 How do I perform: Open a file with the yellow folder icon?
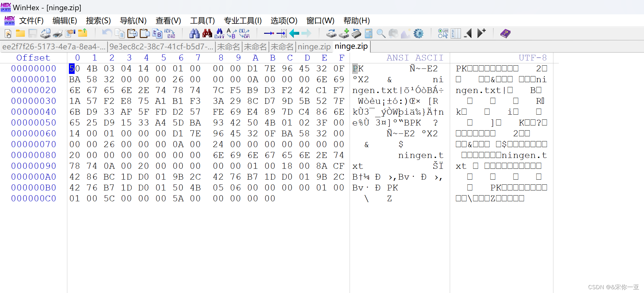coord(20,33)
